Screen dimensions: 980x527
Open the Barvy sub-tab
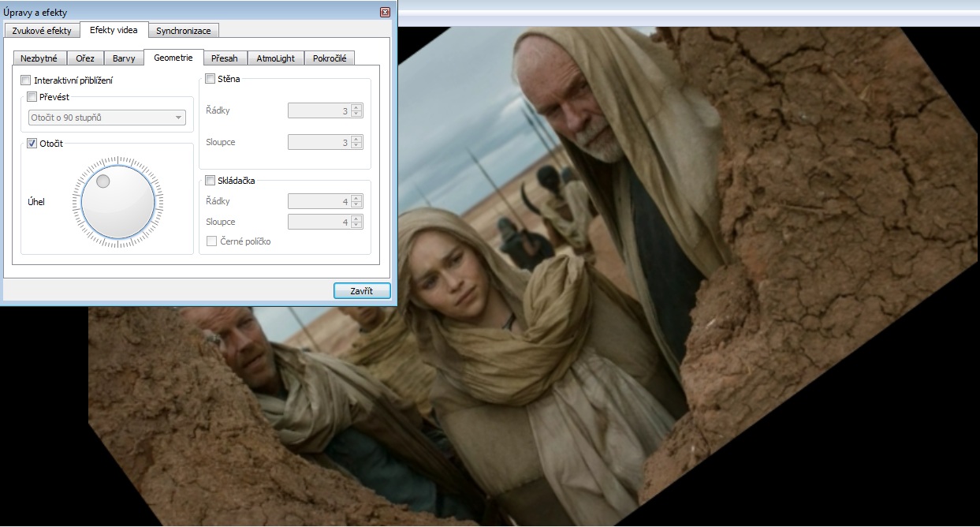[124, 58]
